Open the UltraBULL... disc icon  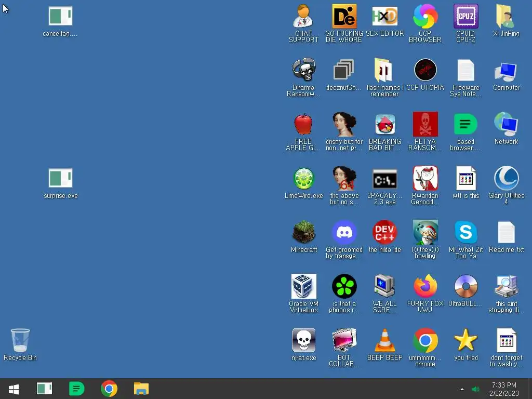point(466,286)
